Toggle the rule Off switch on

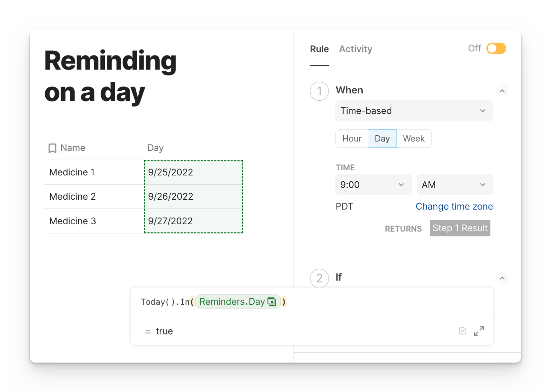click(496, 49)
